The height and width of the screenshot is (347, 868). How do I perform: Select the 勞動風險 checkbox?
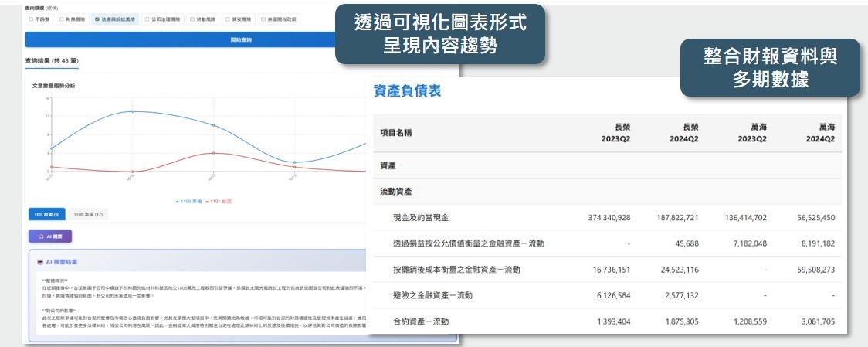[192, 19]
